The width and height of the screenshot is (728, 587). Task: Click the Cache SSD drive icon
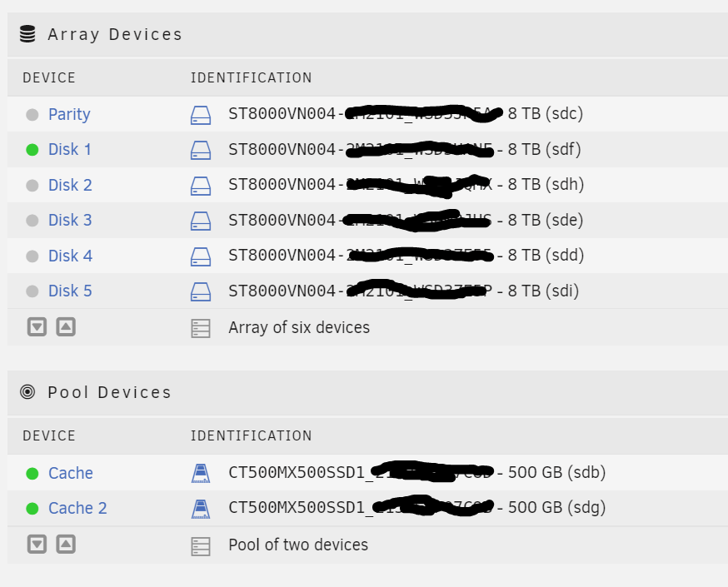(x=201, y=473)
